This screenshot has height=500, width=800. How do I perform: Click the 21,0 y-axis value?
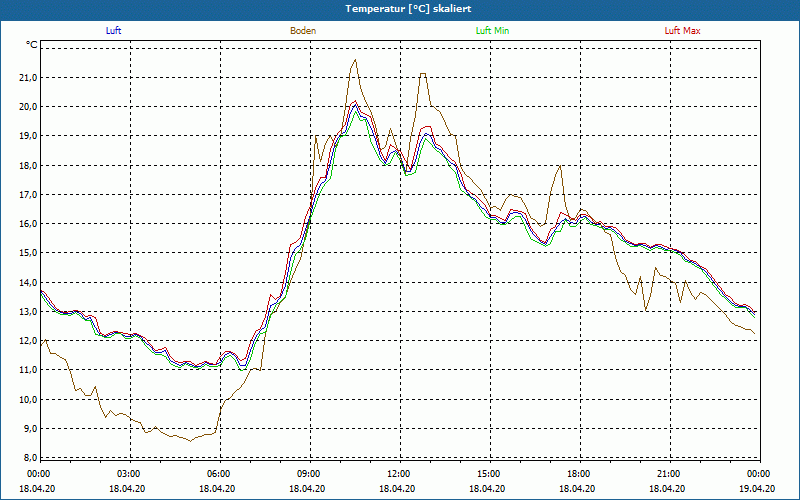coord(29,78)
